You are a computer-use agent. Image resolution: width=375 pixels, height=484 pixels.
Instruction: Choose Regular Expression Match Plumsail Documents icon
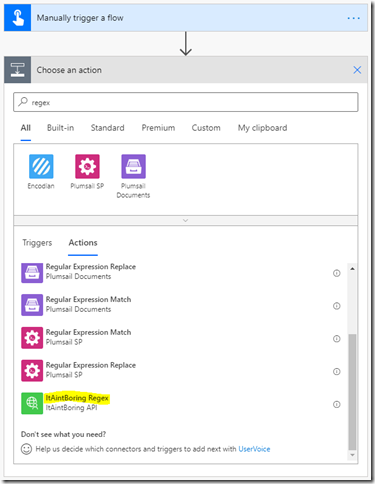coord(32,305)
